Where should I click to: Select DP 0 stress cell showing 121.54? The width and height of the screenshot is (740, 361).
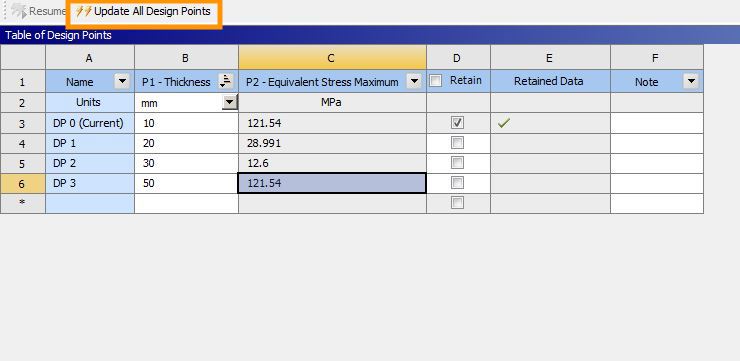point(332,123)
